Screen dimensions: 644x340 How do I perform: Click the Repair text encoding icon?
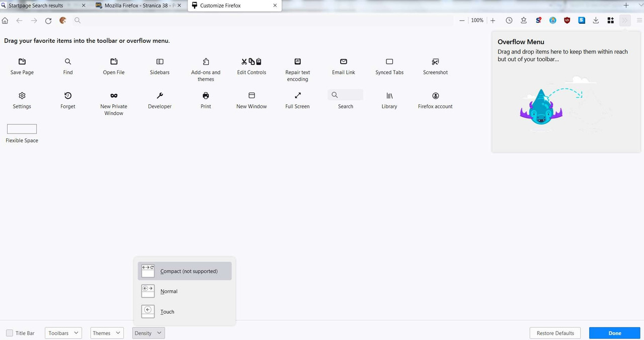coord(298,61)
